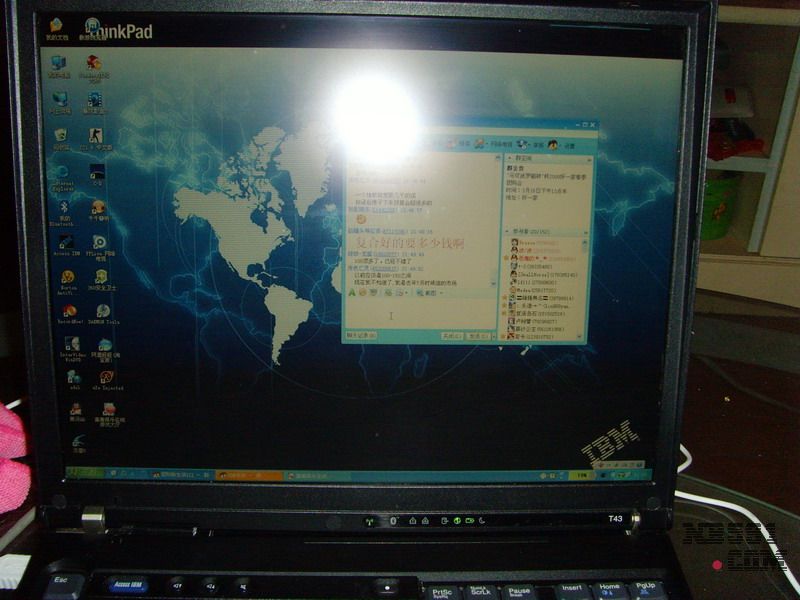Open Norton AntiVirus desktop shortcut
800x600 pixels.
coord(67,281)
